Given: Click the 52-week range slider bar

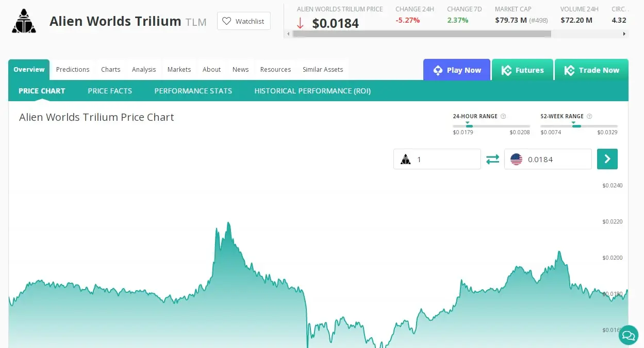Looking at the screenshot, I should pyautogui.click(x=579, y=126).
